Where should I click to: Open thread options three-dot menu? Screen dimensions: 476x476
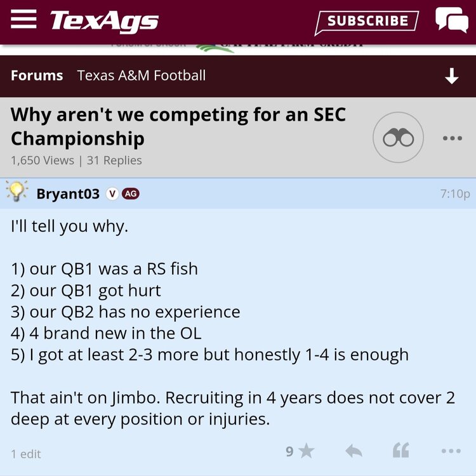[452, 138]
